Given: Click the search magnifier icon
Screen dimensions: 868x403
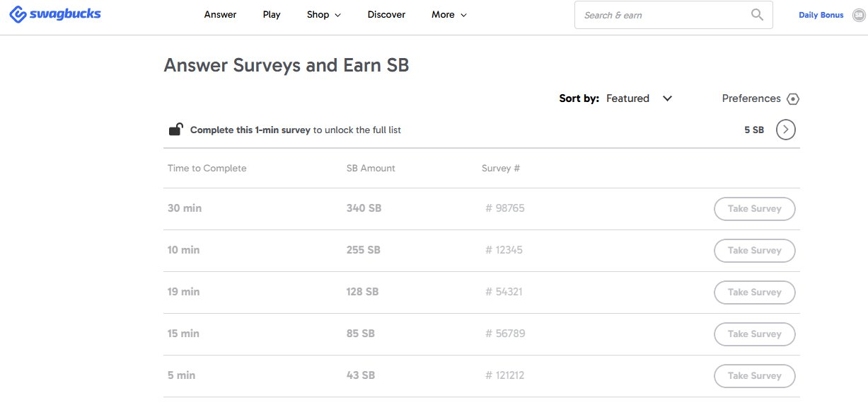Looking at the screenshot, I should (757, 14).
